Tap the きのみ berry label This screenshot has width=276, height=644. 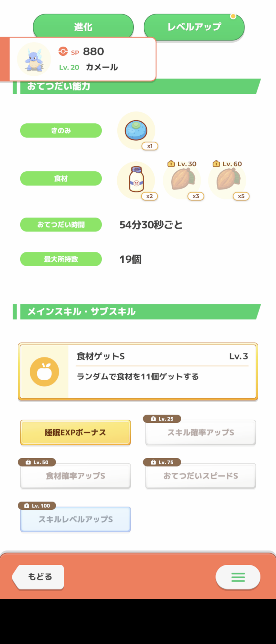(61, 130)
